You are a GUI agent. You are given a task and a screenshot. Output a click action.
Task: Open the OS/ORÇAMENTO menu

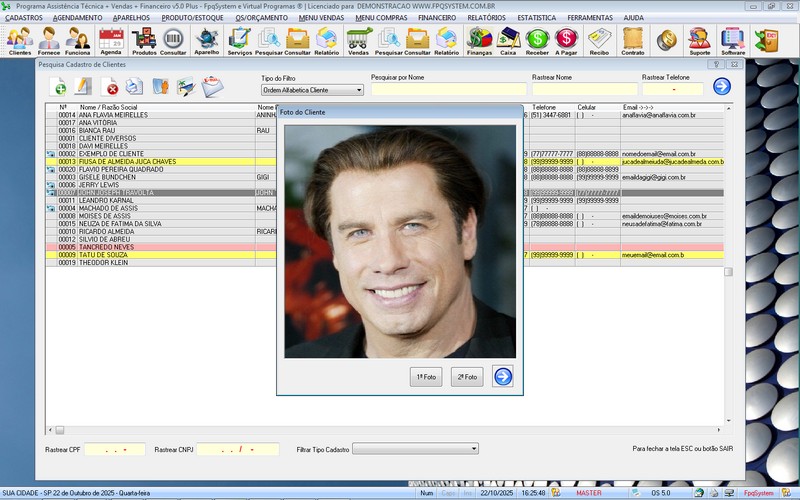[261, 17]
